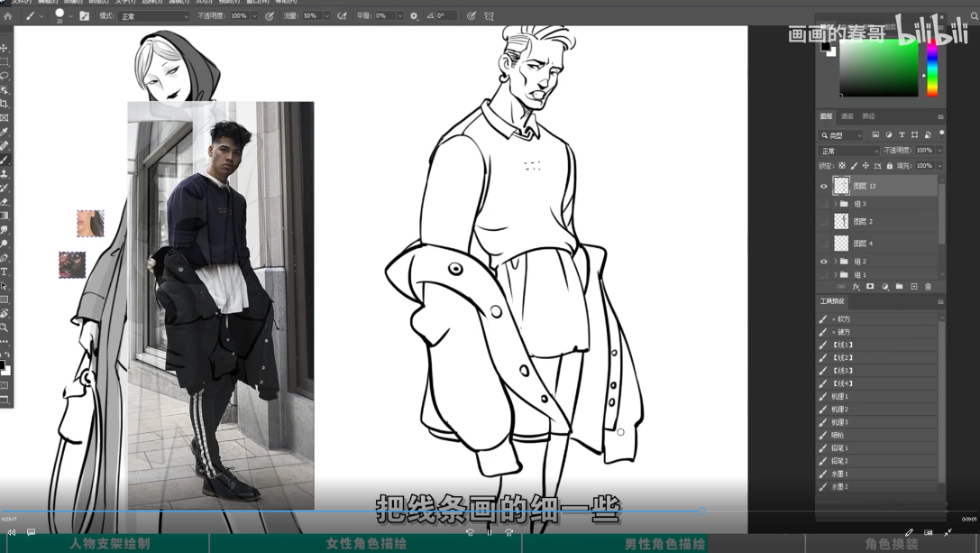
Task: Select the Eraser tool
Action: pos(5,202)
